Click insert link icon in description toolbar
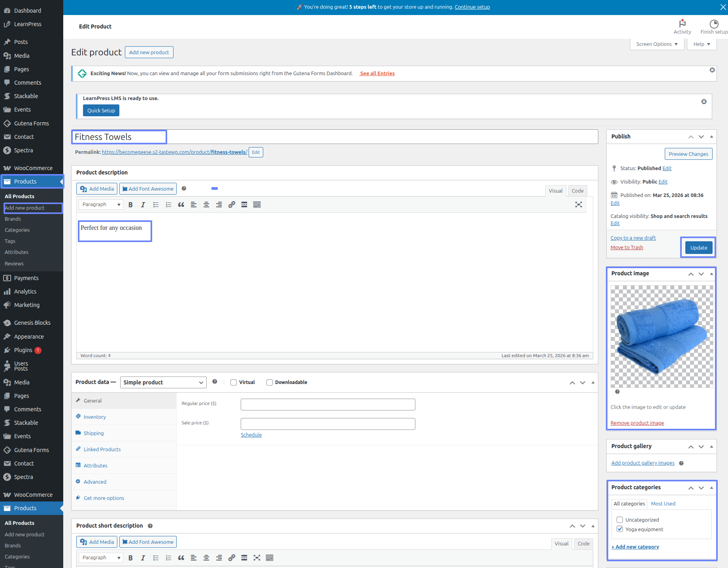This screenshot has height=568, width=728. tap(232, 204)
